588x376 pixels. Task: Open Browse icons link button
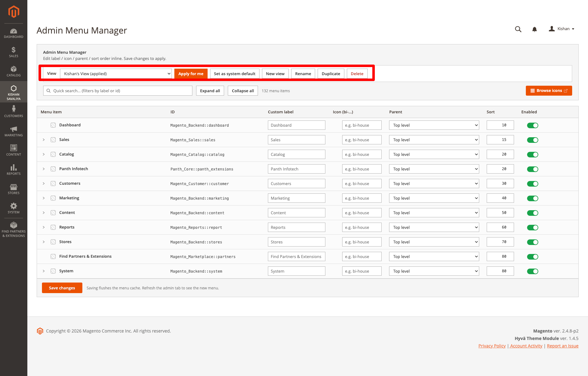click(549, 91)
